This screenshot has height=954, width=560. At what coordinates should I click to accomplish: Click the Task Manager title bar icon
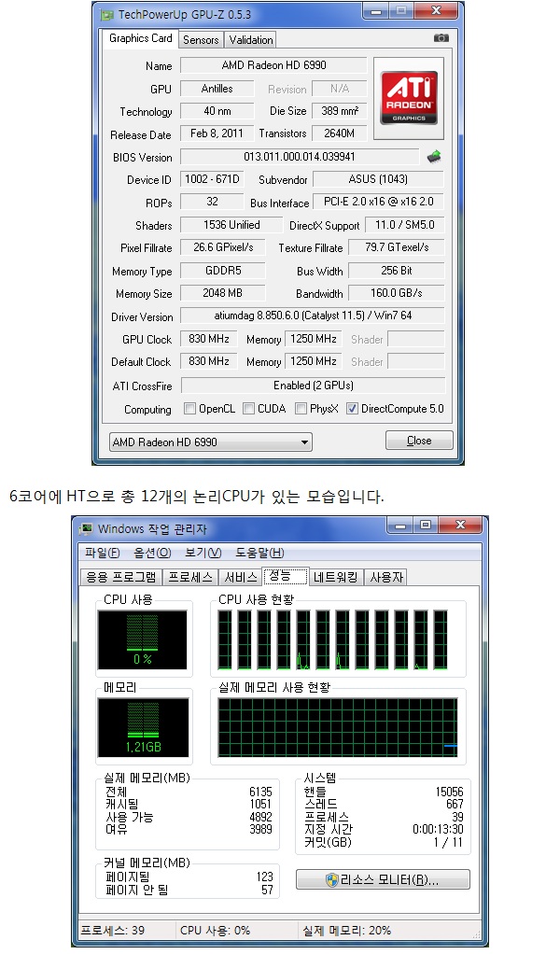87,528
